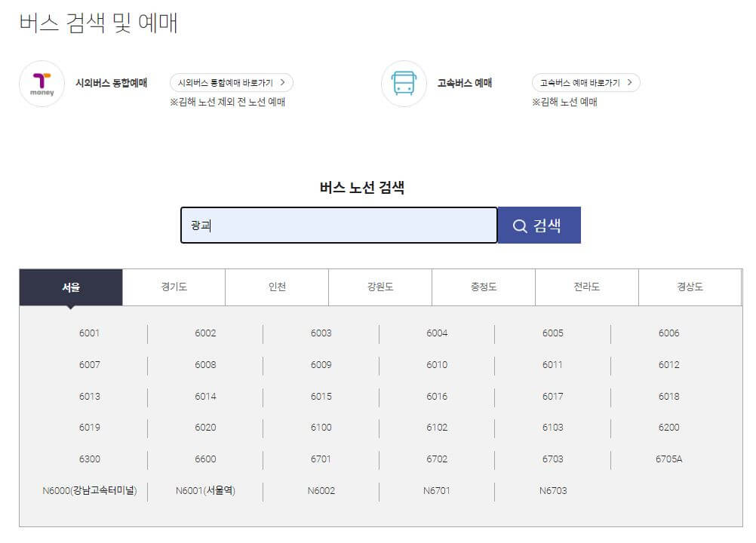The width and height of the screenshot is (756, 543).
Task: Click route 6705A
Action: [668, 459]
